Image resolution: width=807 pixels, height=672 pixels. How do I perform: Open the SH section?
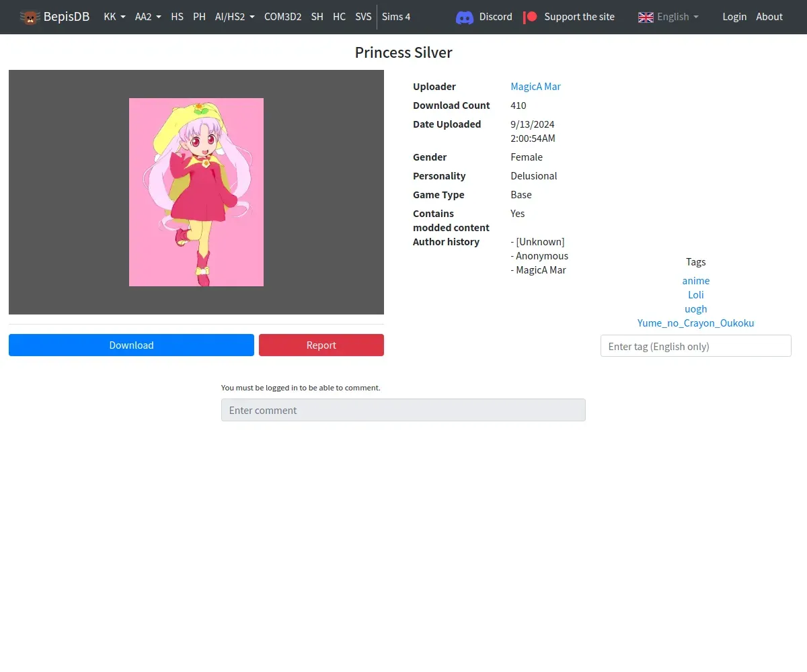pyautogui.click(x=317, y=17)
